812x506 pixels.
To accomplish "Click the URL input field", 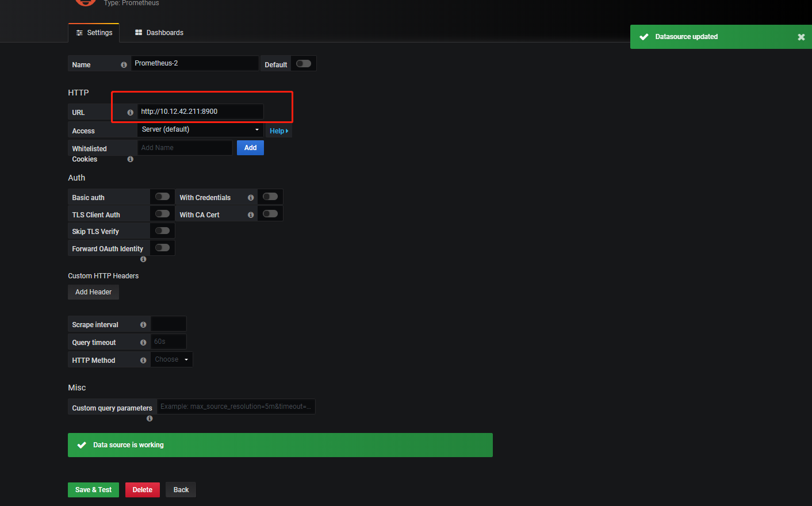I will tap(200, 112).
